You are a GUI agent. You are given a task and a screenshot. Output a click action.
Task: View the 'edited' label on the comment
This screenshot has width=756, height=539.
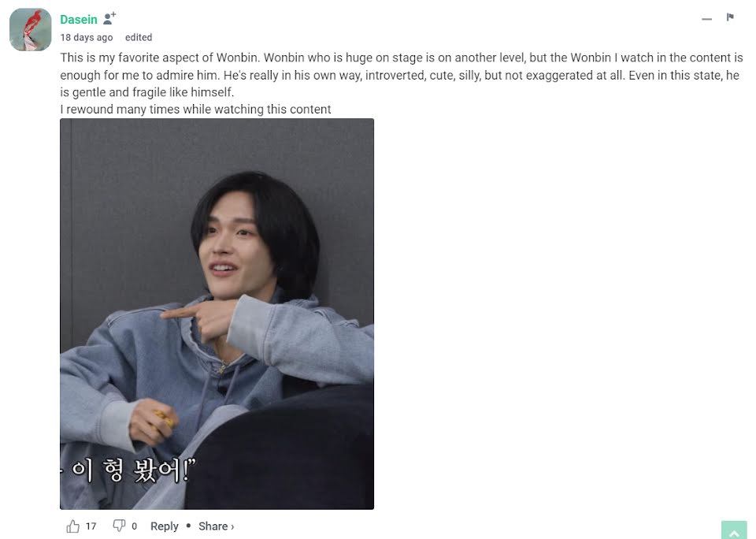click(139, 37)
